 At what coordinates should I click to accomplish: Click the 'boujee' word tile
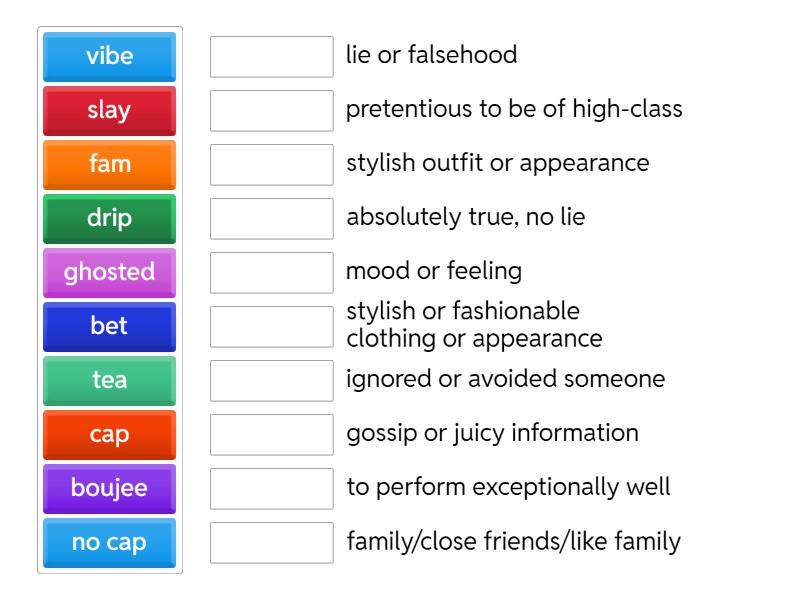click(x=108, y=488)
